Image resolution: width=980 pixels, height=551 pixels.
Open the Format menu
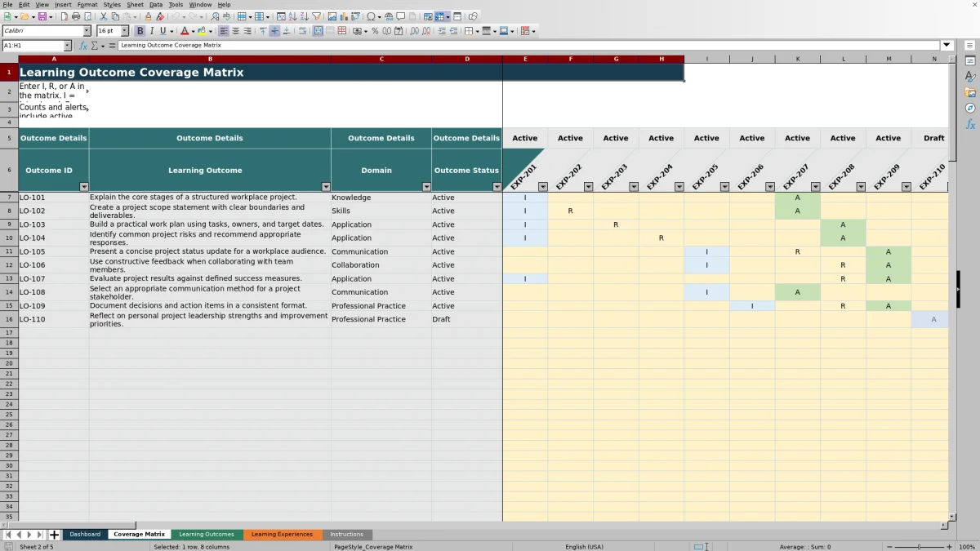pyautogui.click(x=87, y=5)
